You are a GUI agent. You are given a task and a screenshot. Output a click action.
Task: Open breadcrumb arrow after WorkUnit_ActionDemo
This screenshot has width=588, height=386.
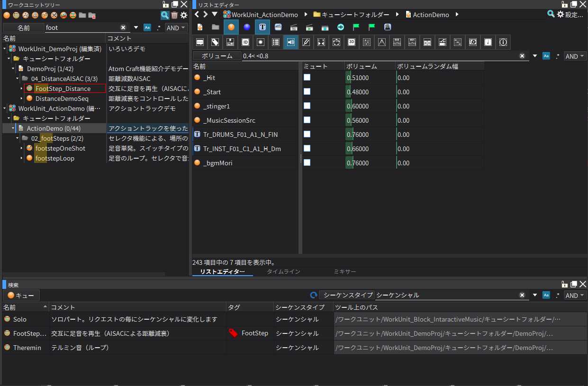click(306, 14)
